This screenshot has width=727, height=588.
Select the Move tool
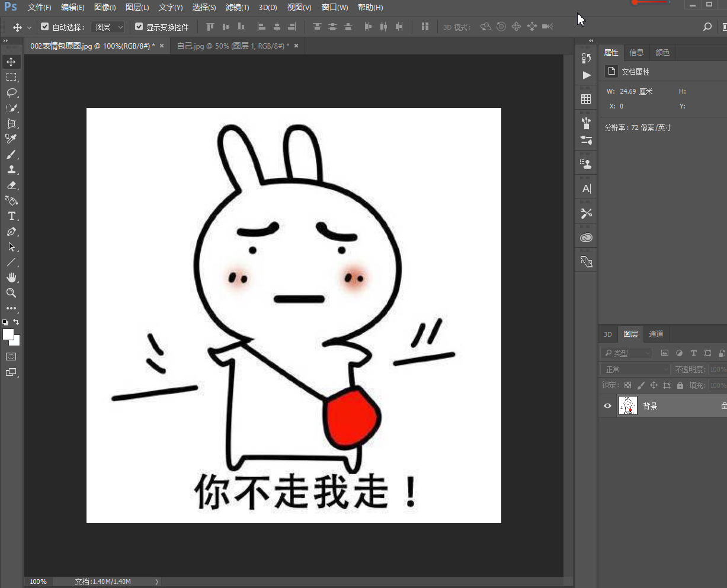[x=12, y=61]
